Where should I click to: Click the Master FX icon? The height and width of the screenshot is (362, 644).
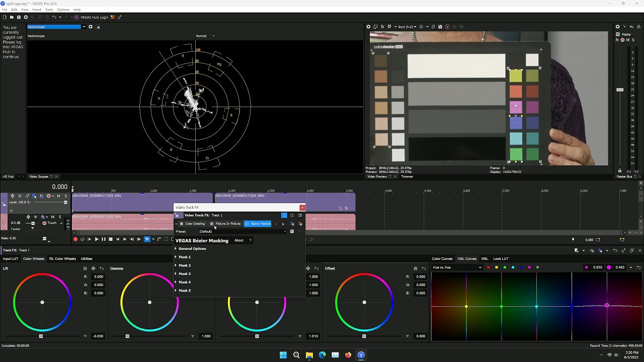click(617, 40)
